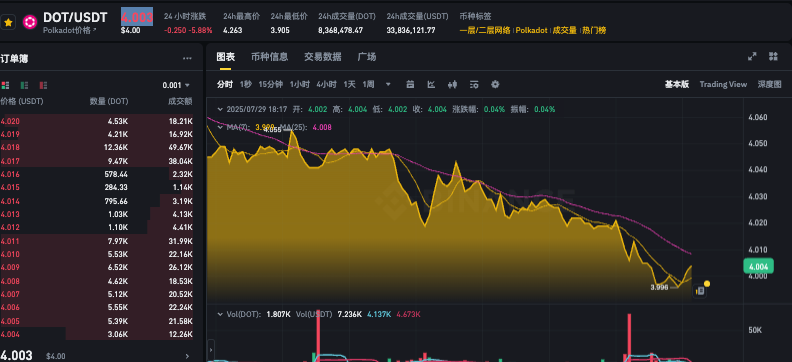Select the buy orders only book view

point(24,85)
